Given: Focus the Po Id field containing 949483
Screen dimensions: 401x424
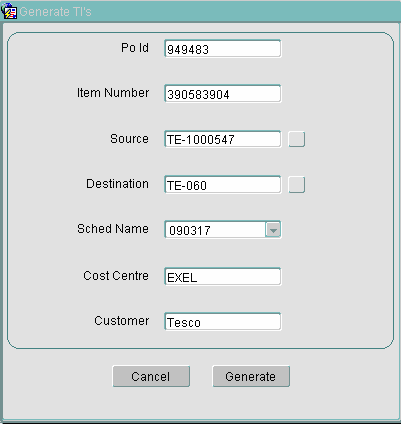Looking at the screenshot, I should [x=223, y=49].
